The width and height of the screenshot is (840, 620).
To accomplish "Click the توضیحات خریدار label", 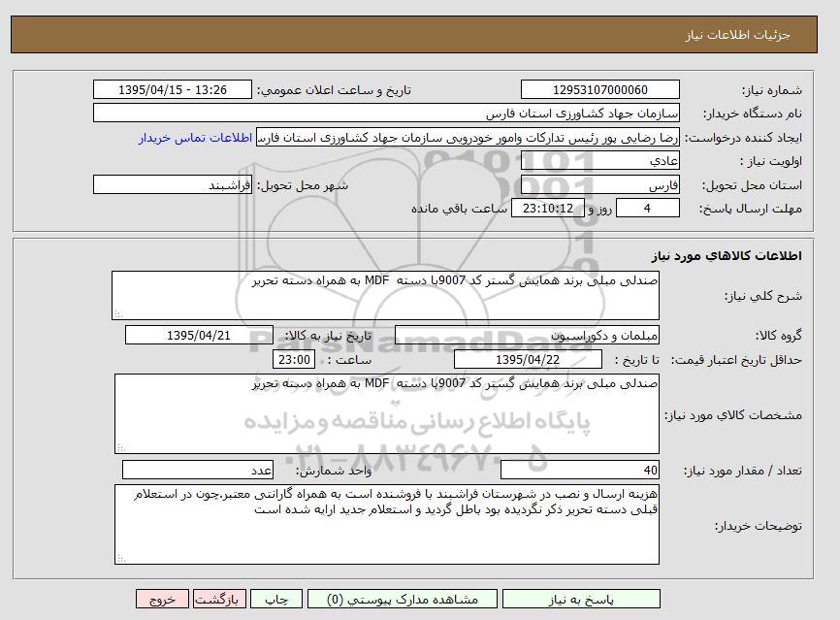I will click(x=759, y=526).
